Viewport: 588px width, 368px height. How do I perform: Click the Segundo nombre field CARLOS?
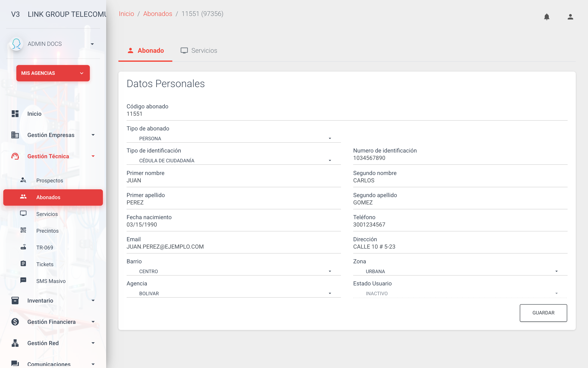[x=460, y=180]
